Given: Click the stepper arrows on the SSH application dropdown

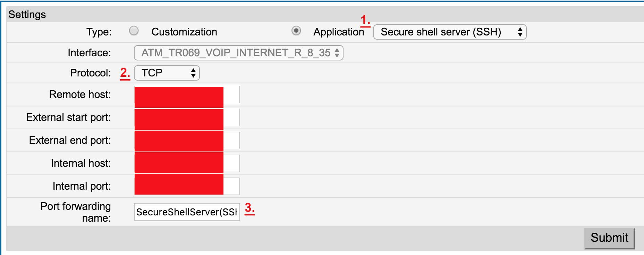Looking at the screenshot, I should pos(520,32).
